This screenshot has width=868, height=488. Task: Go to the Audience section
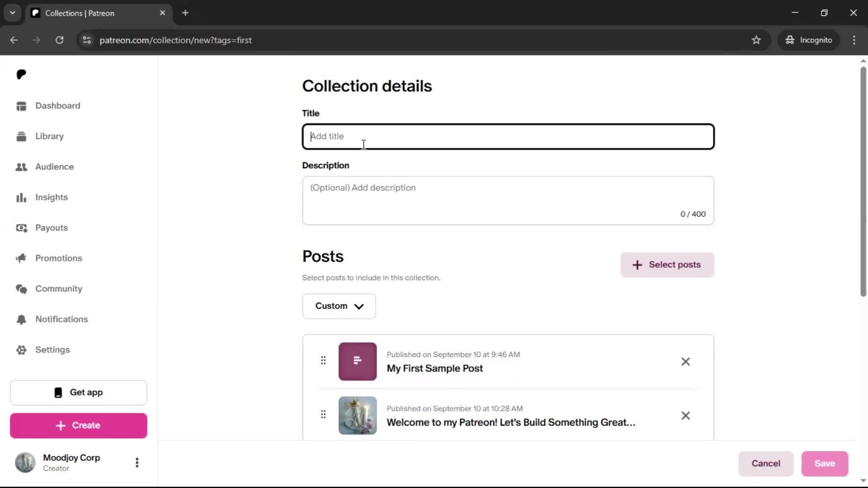[54, 167]
